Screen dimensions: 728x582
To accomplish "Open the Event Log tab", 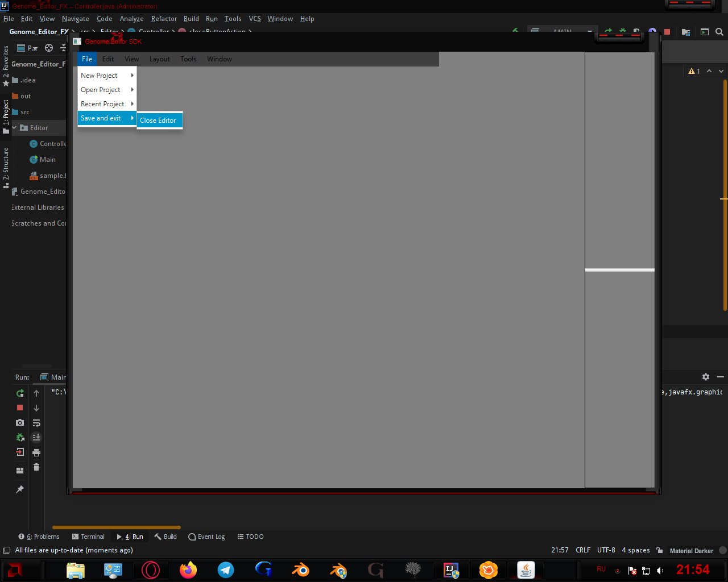I will click(x=206, y=537).
